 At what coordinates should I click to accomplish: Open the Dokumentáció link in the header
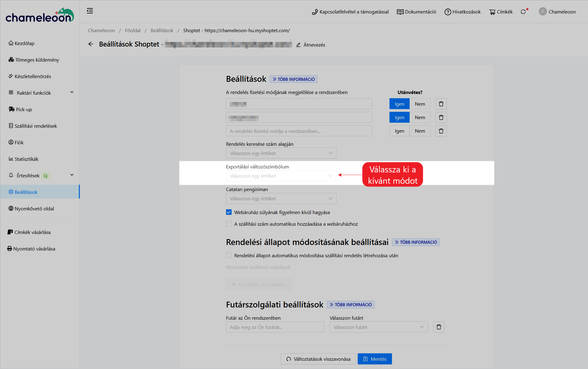click(416, 12)
